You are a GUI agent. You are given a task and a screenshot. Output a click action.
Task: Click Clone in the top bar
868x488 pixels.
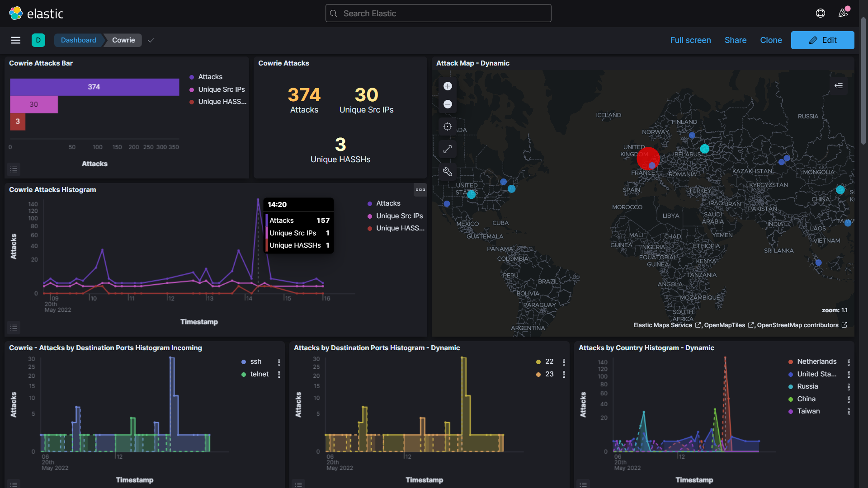tap(771, 40)
